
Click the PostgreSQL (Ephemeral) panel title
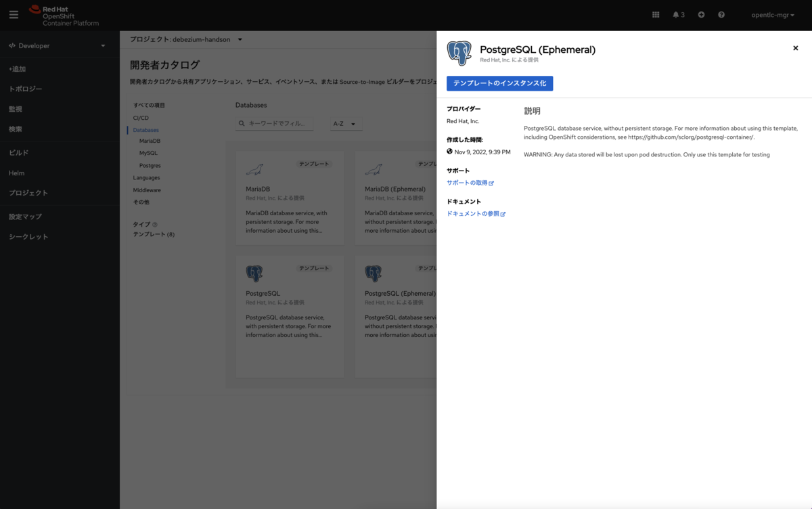tap(537, 49)
